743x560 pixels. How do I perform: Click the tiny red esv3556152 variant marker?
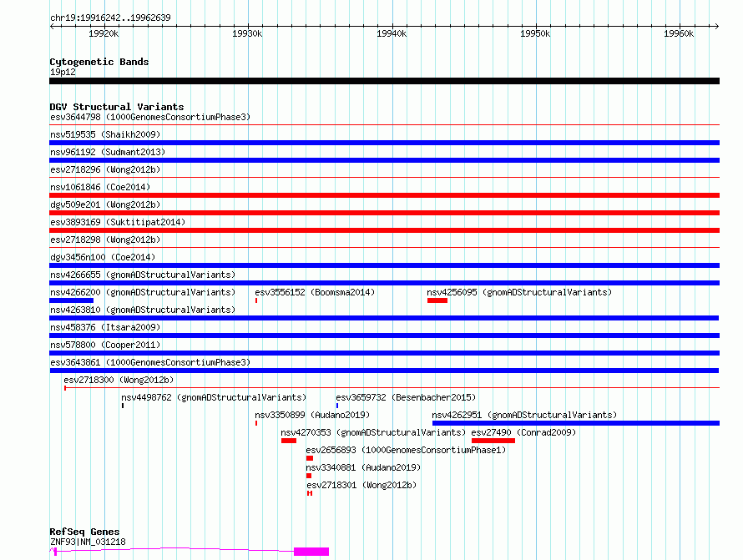[256, 300]
